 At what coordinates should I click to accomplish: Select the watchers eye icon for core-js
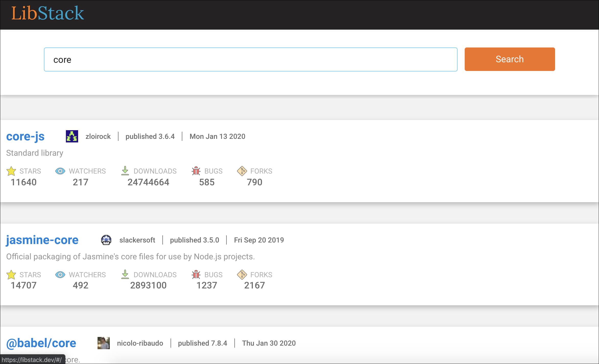pos(60,171)
